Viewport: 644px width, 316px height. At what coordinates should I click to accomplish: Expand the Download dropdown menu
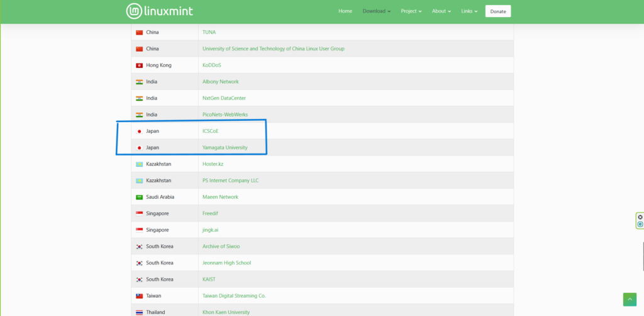(x=377, y=11)
